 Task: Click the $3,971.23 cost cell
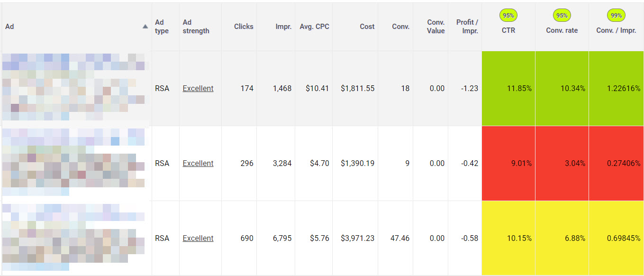[357, 238]
